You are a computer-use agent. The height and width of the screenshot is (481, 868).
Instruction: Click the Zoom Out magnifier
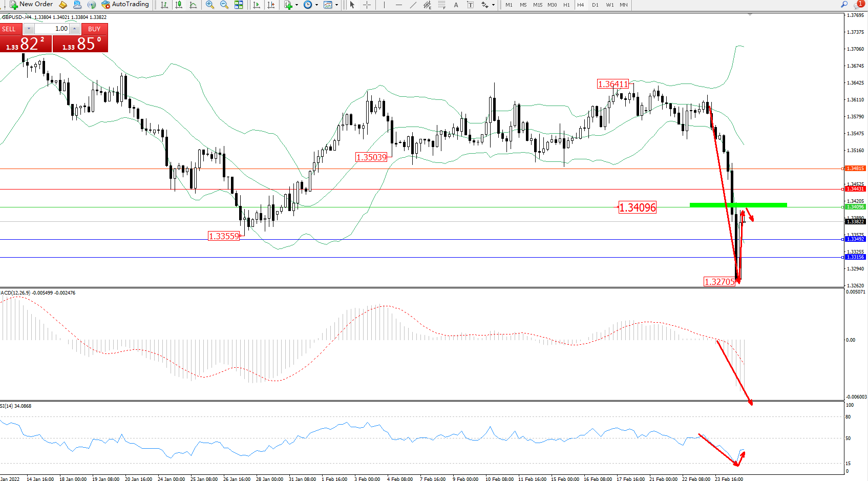click(x=224, y=5)
